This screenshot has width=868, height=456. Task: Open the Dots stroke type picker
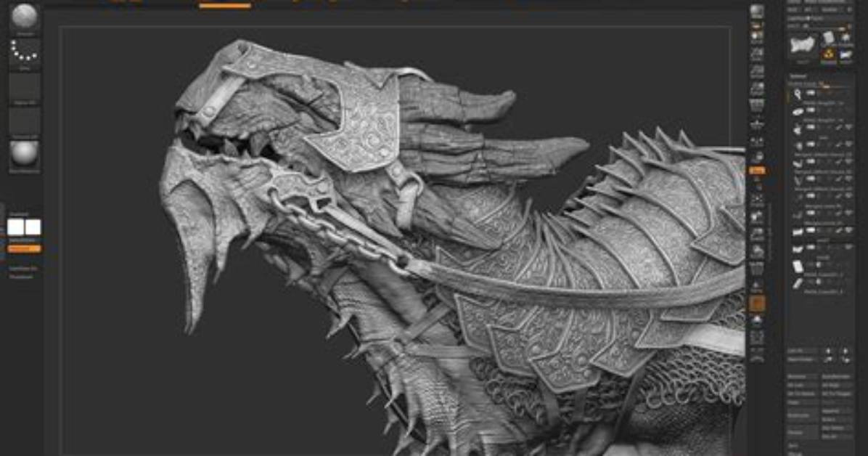tap(25, 54)
